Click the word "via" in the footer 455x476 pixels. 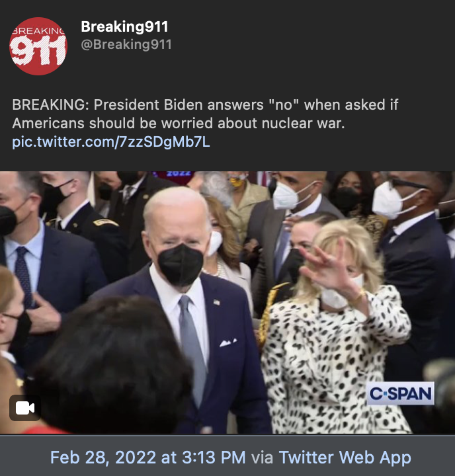tap(262, 457)
